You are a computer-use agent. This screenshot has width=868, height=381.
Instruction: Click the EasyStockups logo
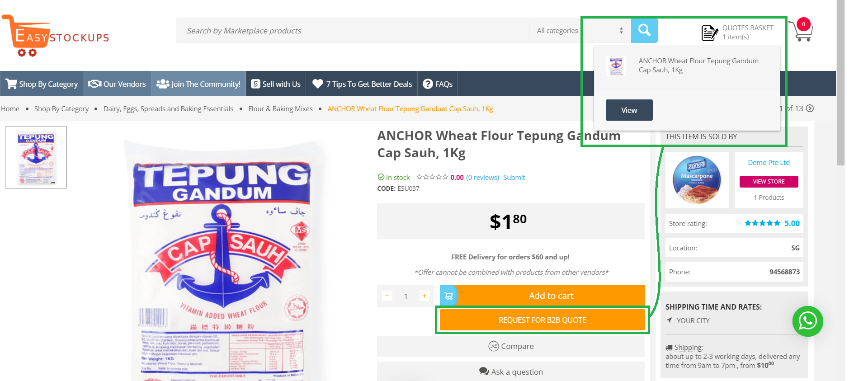55,36
